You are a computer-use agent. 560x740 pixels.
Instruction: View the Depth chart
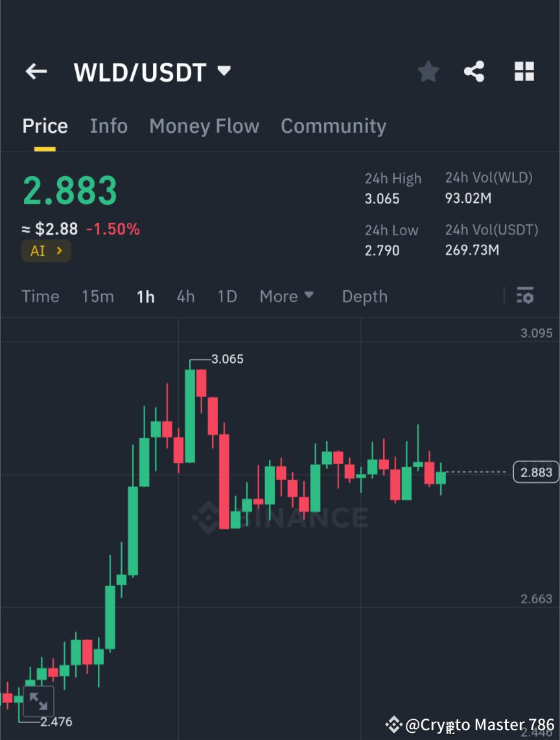tap(364, 296)
